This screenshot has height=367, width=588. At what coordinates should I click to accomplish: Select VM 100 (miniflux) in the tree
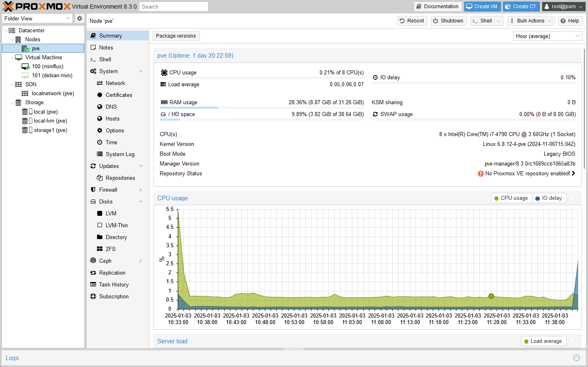pyautogui.click(x=47, y=66)
